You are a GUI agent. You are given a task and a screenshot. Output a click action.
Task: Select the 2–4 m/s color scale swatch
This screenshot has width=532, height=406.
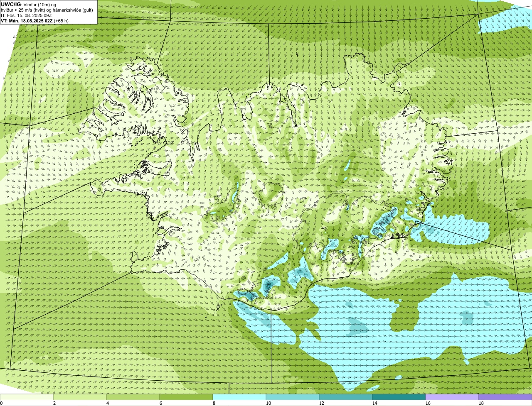(x=80, y=397)
